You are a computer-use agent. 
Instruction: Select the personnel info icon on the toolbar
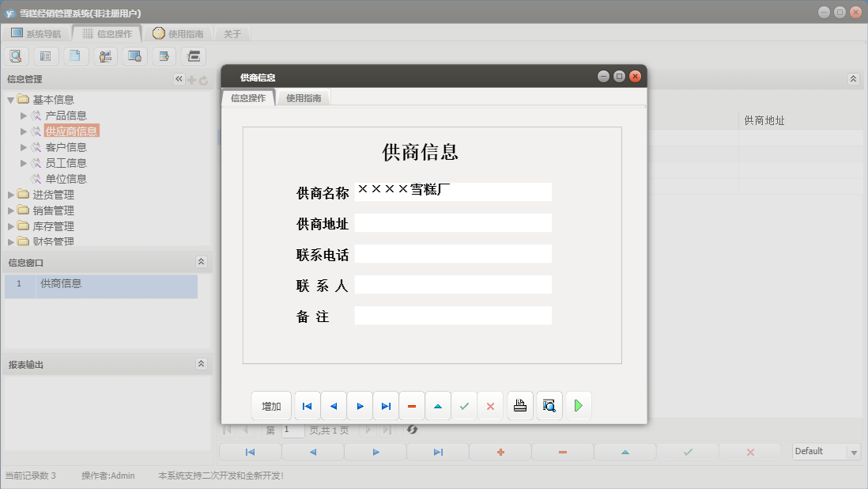(104, 55)
